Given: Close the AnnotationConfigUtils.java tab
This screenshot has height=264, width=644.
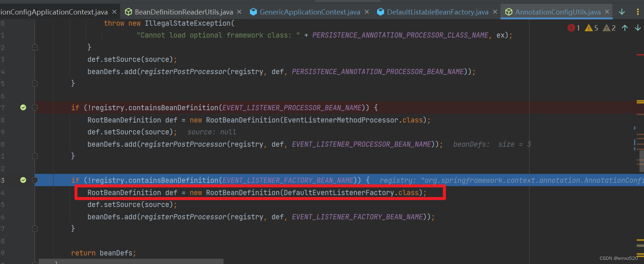Looking at the screenshot, I should click(x=607, y=12).
